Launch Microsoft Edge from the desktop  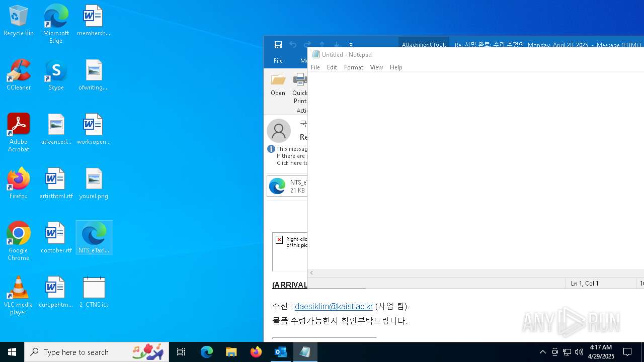(x=56, y=24)
